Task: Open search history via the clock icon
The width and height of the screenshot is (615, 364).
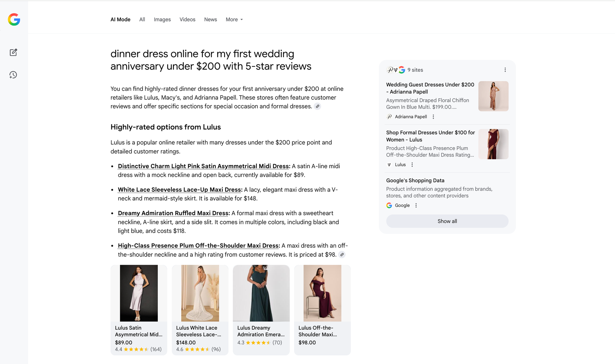Action: click(14, 75)
